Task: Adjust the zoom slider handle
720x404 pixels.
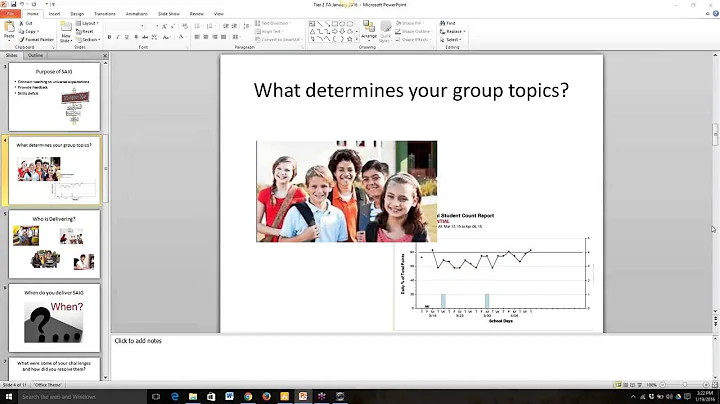Action: click(684, 385)
